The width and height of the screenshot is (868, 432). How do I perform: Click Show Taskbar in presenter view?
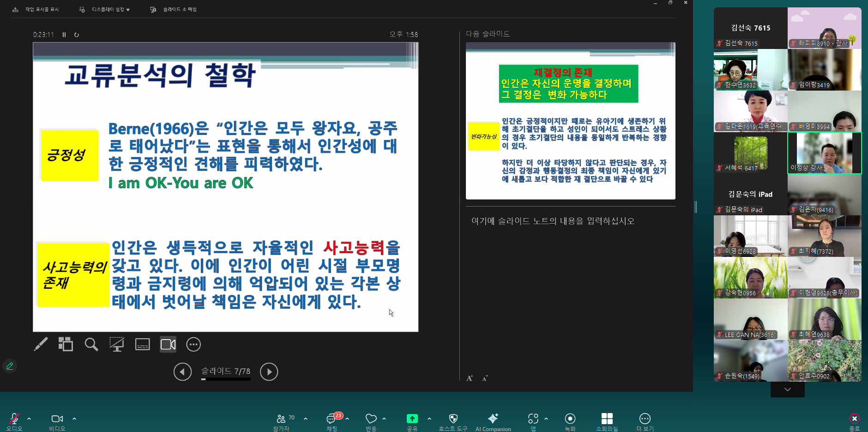point(36,9)
